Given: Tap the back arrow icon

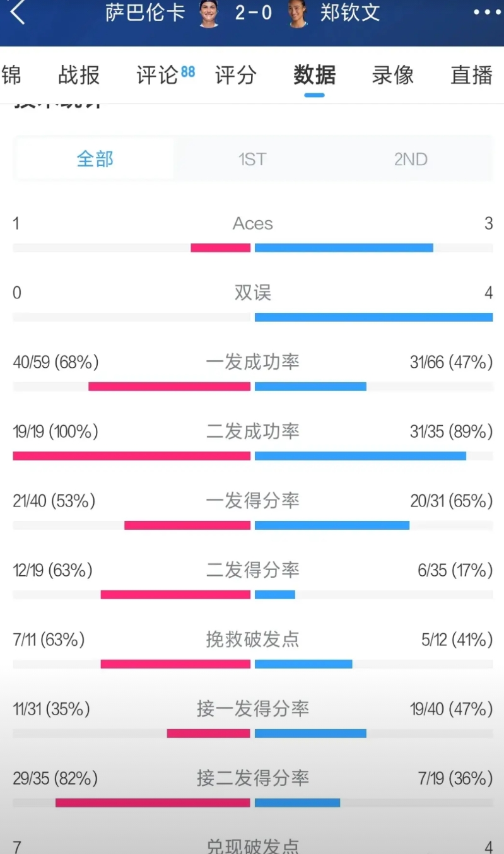Looking at the screenshot, I should click(18, 12).
